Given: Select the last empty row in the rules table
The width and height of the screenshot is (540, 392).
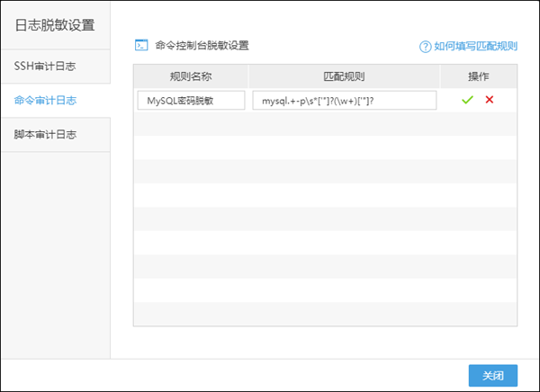Looking at the screenshot, I should click(x=325, y=314).
